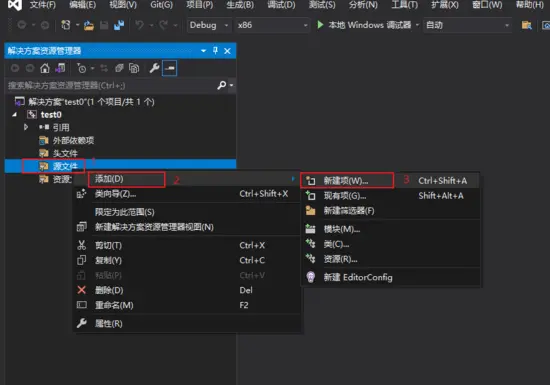550x385 pixels.
Task: Click the Collapse All icon in Solution Explorer
Action: pos(119,68)
